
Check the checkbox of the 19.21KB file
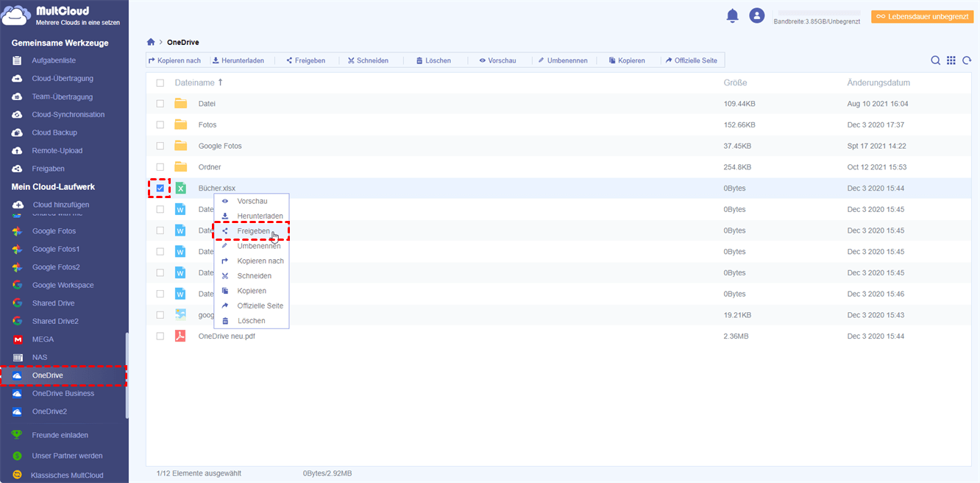160,314
